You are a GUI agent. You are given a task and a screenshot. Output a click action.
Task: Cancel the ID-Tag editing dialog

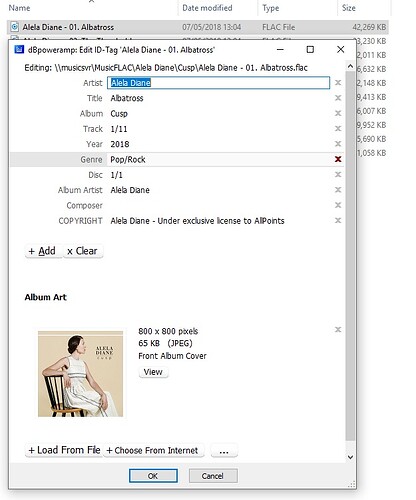tap(213, 476)
